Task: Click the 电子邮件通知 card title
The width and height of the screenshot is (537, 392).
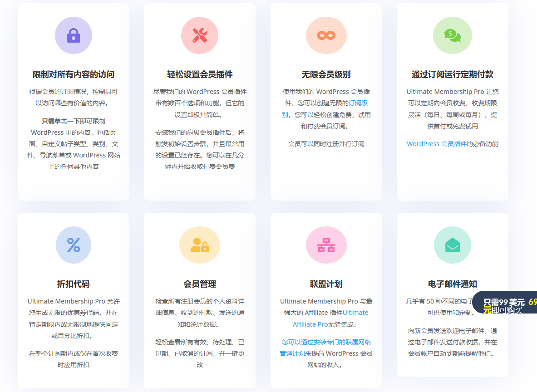Action: coord(452,284)
